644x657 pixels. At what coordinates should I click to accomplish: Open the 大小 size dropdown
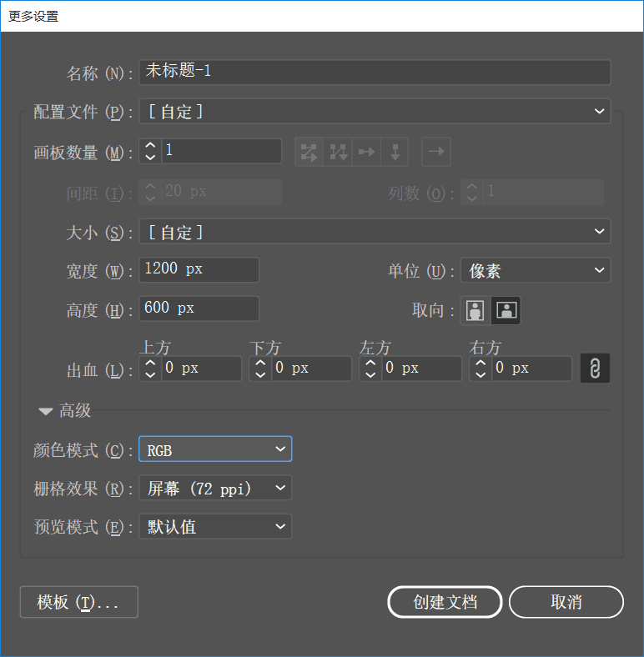coord(375,231)
